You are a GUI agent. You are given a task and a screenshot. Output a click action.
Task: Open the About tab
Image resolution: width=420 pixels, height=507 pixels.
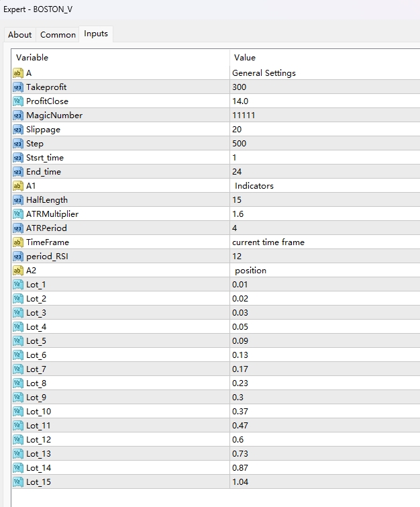point(19,35)
